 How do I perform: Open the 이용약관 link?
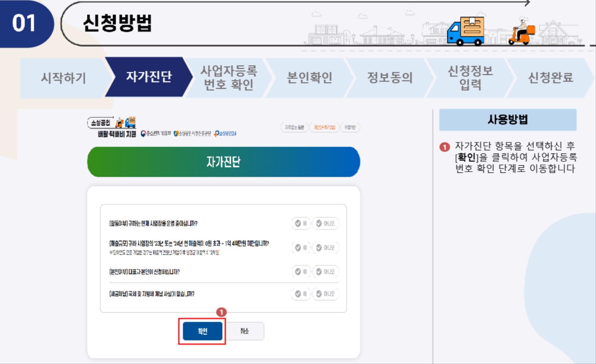350,127
